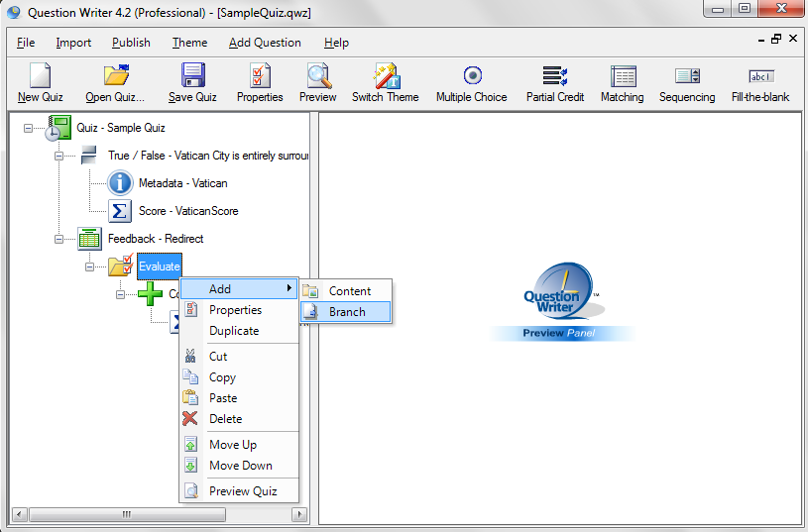Click the red Delete X icon
Image resolution: width=808 pixels, height=532 pixels.
[190, 419]
